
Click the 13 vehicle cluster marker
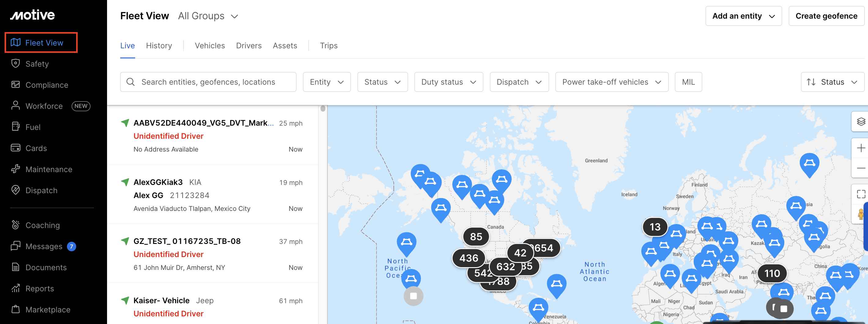[x=655, y=227]
